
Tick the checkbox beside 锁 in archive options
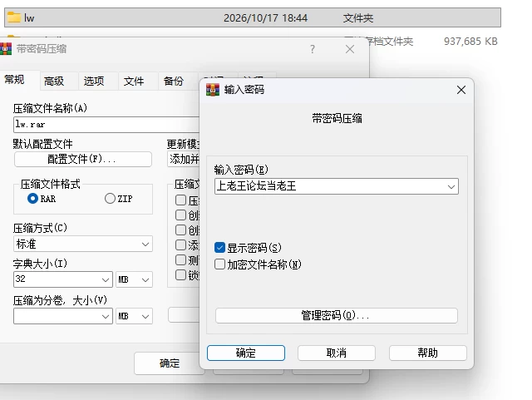(x=181, y=274)
